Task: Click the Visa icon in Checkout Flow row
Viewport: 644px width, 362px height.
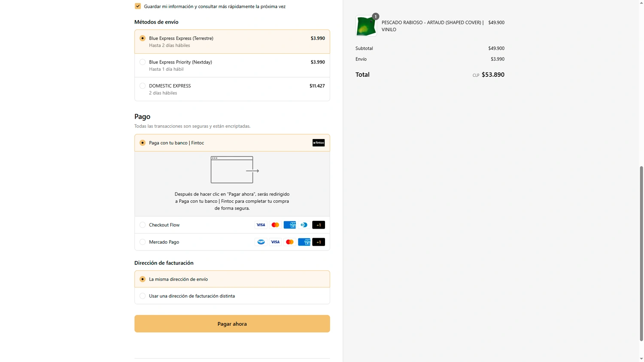Action: (261, 225)
